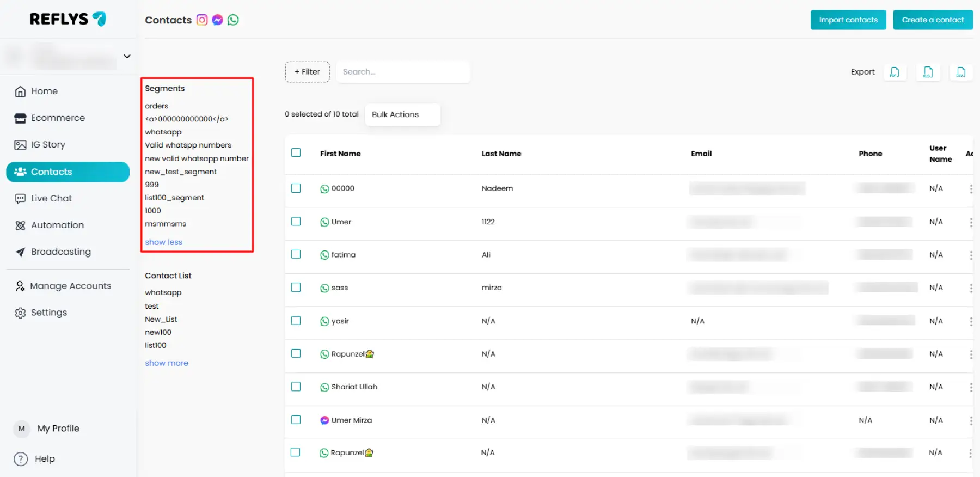Click the WhatsApp icon in the header
980x477 pixels.
[x=233, y=20]
